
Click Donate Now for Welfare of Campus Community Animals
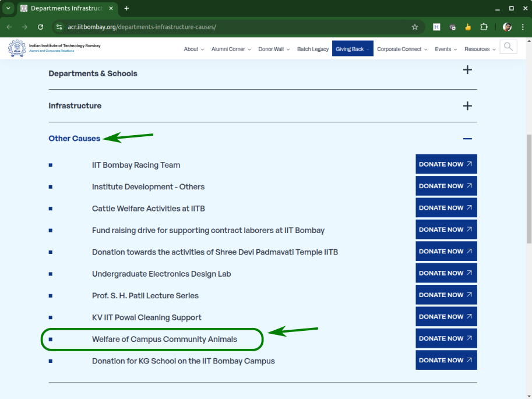coord(446,338)
